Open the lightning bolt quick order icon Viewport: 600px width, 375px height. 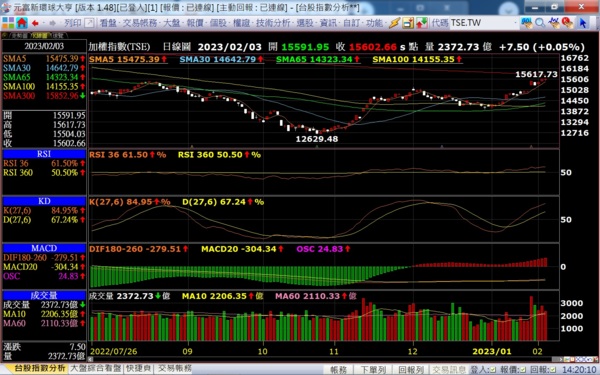click(x=395, y=23)
